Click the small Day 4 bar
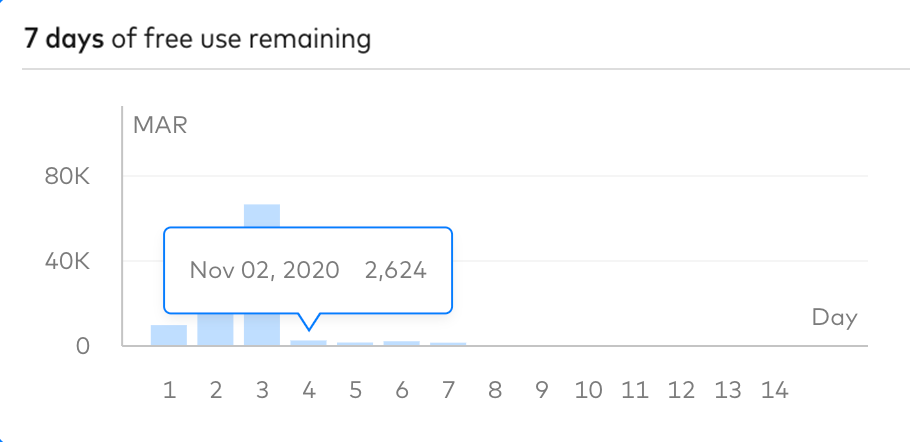910x442 pixels. [x=308, y=343]
